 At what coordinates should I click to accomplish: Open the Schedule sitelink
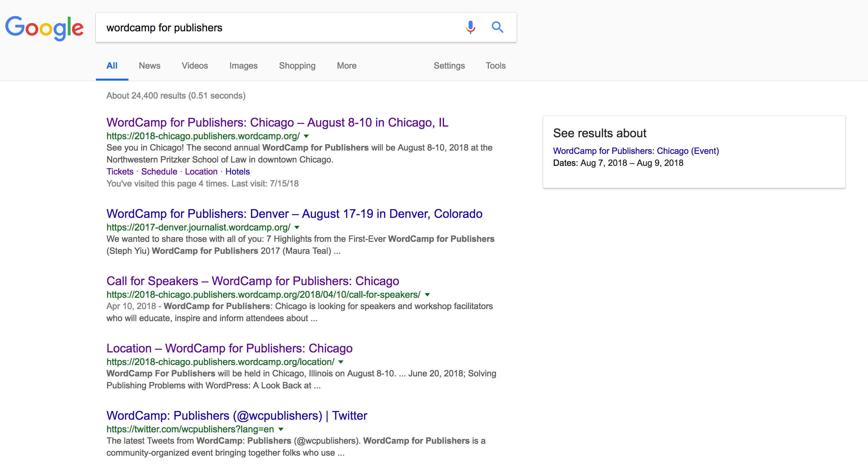(159, 172)
